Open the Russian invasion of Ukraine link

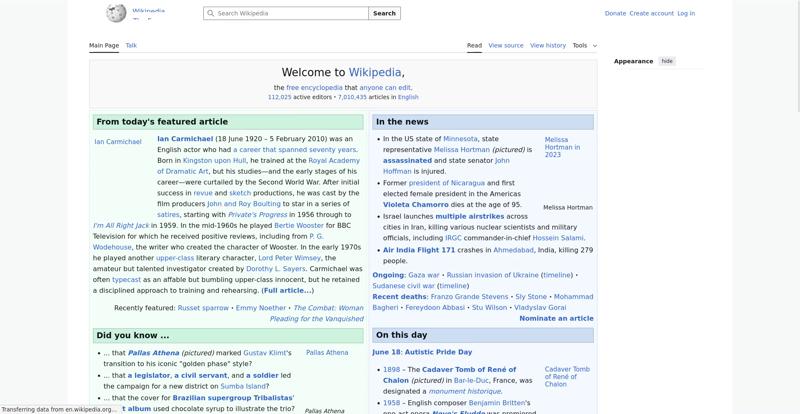(492, 275)
